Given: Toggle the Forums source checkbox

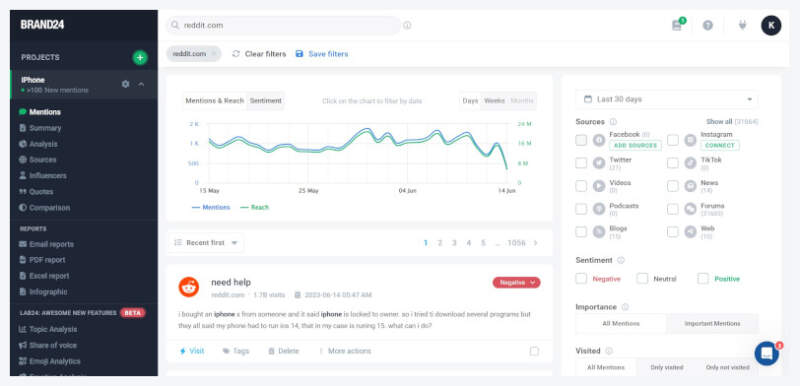Looking at the screenshot, I should [x=673, y=209].
